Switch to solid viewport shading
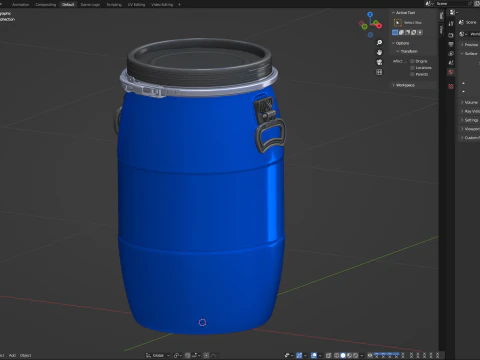 pos(343,355)
